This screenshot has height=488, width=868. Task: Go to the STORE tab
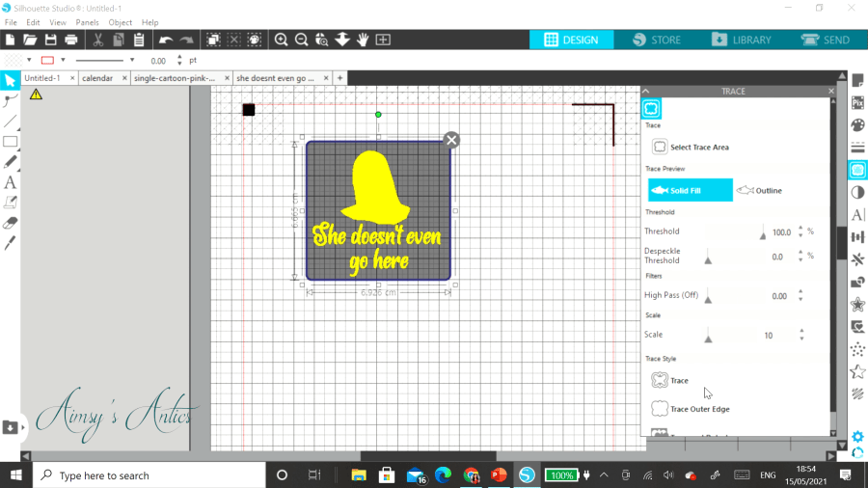point(657,40)
